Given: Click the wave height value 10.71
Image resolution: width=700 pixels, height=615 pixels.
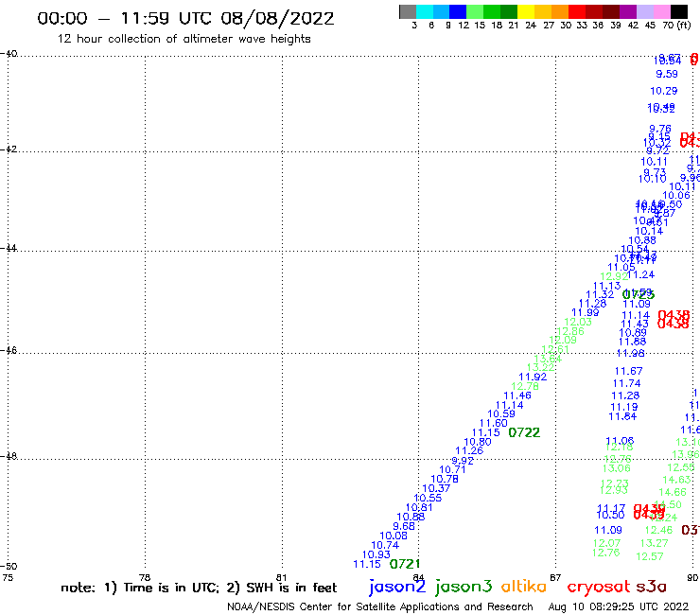Looking at the screenshot, I should 453,470.
